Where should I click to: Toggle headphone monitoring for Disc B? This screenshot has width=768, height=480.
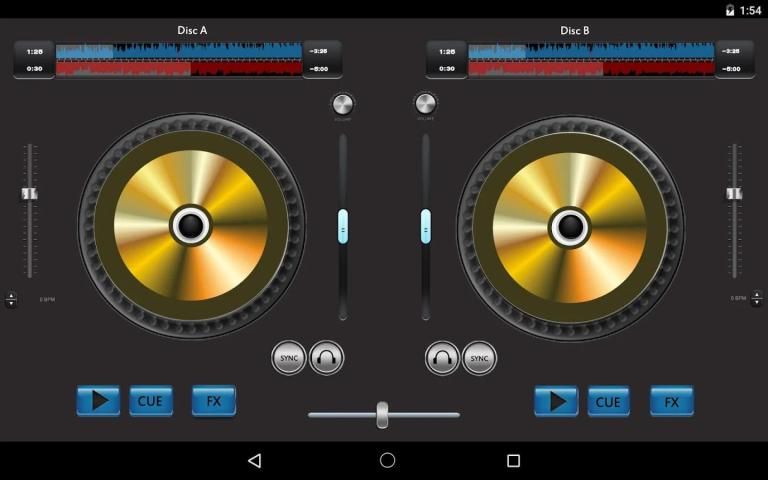pyautogui.click(x=442, y=358)
